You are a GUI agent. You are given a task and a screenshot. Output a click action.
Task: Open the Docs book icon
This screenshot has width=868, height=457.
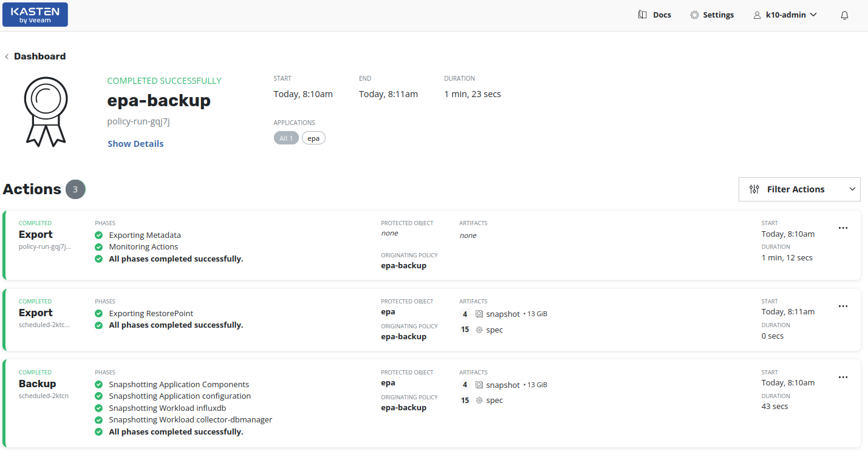click(643, 15)
